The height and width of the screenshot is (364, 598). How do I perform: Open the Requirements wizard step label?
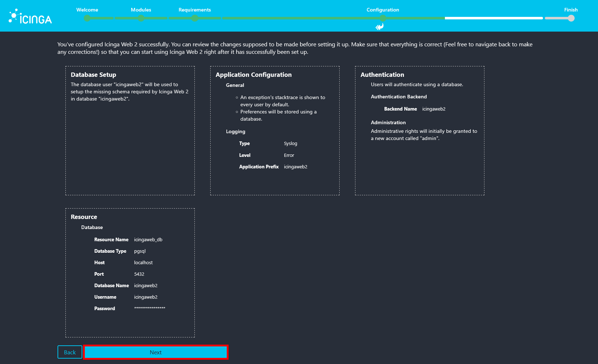click(194, 10)
